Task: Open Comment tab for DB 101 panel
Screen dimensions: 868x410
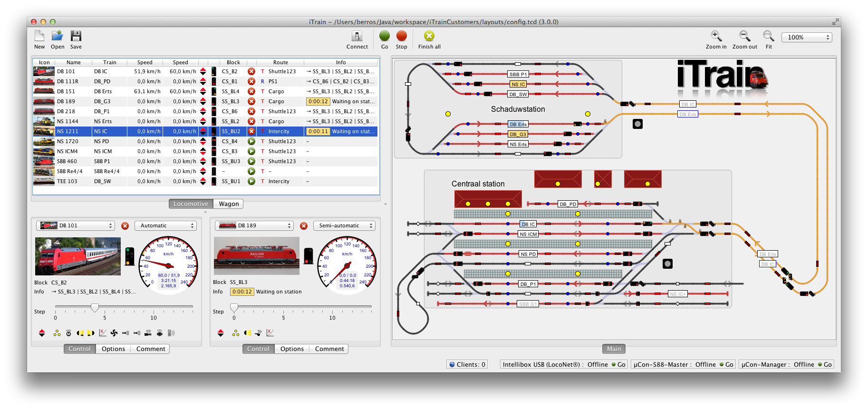Action: [x=151, y=349]
